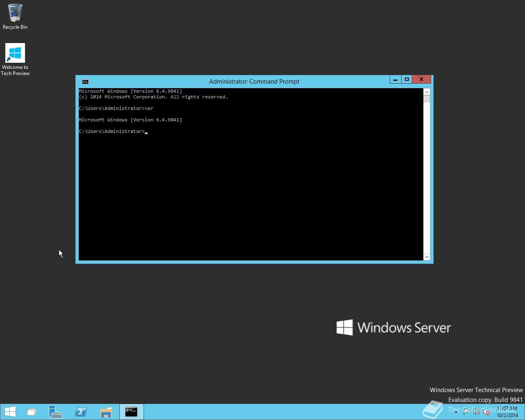Open the clock showing 10/2/2014
The width and height of the screenshot is (525, 420).
(507, 412)
